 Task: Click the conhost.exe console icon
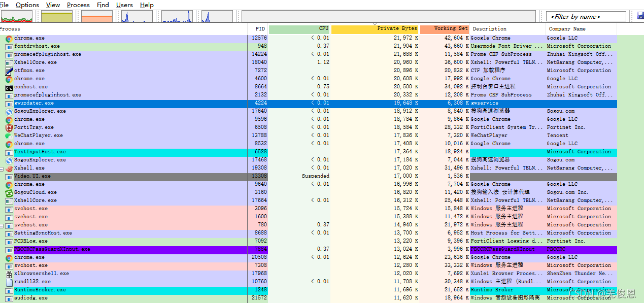click(x=9, y=87)
